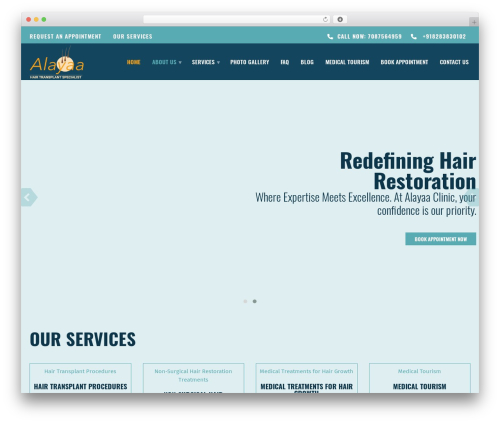Select the second slider dot
Viewport: 500px width, 423px height.
pos(255,301)
